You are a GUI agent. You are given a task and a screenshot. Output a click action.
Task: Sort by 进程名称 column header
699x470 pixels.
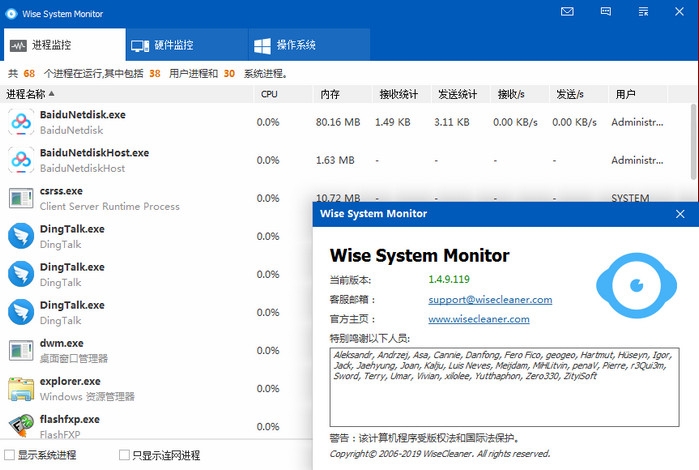[127, 94]
